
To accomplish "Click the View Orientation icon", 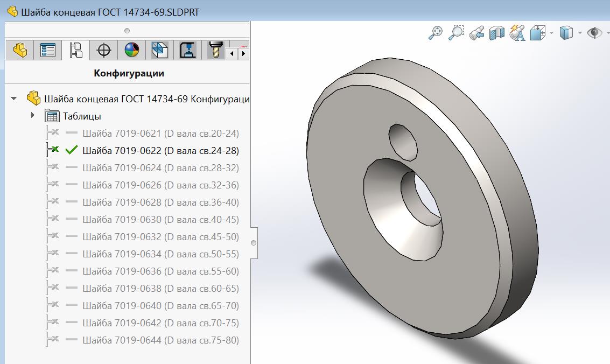I will click(x=538, y=33).
